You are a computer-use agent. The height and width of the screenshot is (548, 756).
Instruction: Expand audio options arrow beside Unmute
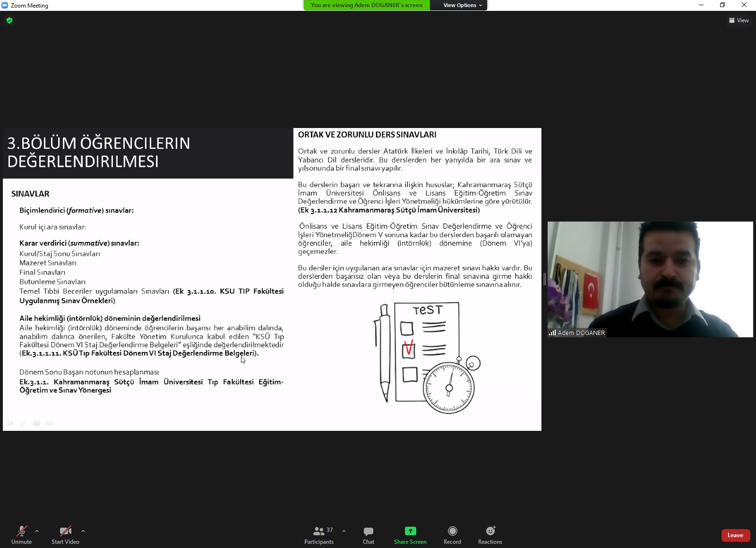(37, 531)
